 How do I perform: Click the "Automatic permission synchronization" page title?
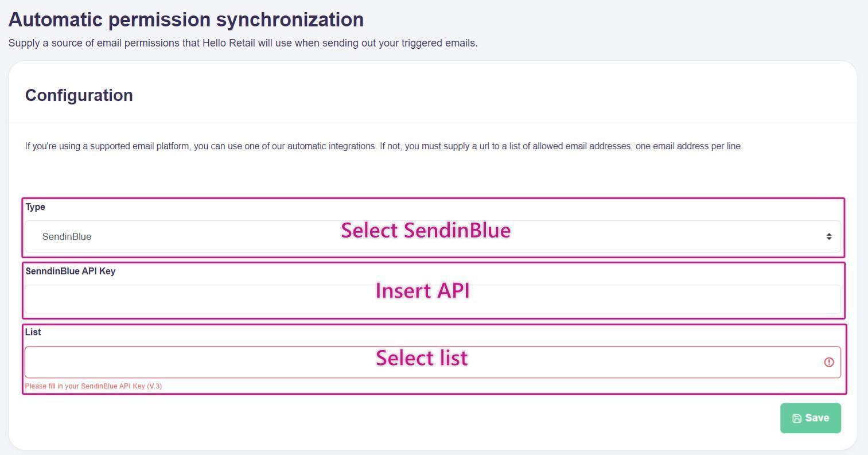tap(186, 20)
